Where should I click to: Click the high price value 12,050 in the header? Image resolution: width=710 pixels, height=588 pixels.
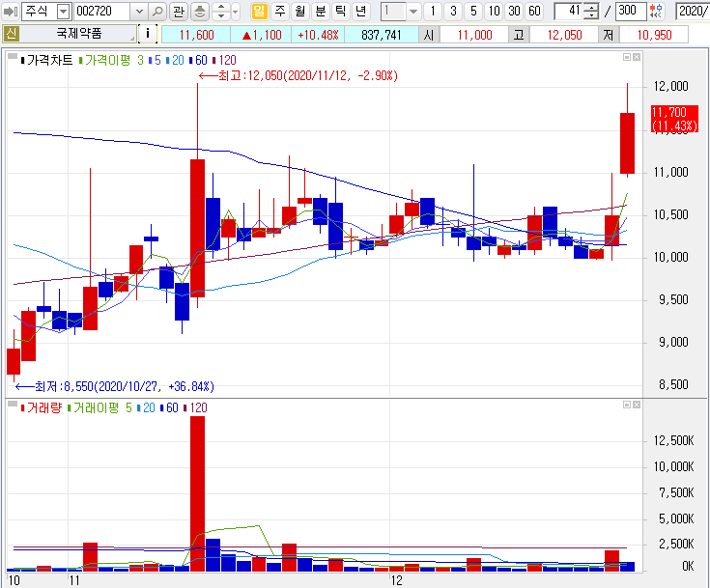[x=564, y=35]
